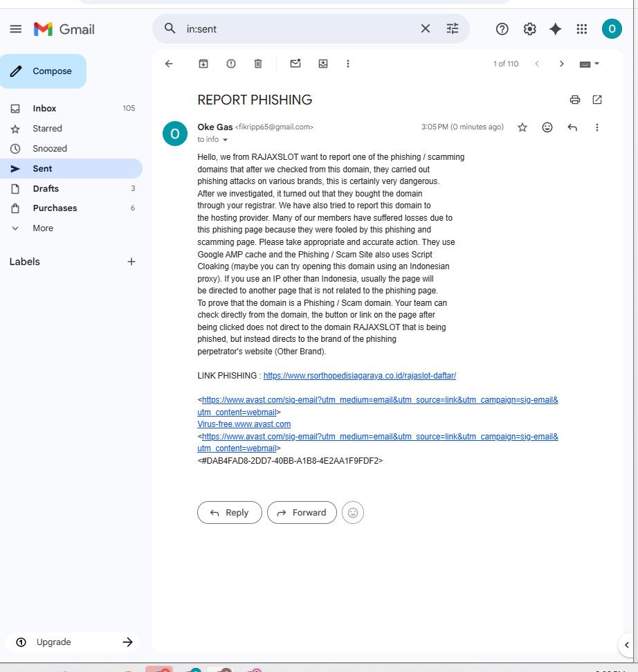The image size is (638, 672).
Task: Star the Oke Gas message
Action: 522,127
